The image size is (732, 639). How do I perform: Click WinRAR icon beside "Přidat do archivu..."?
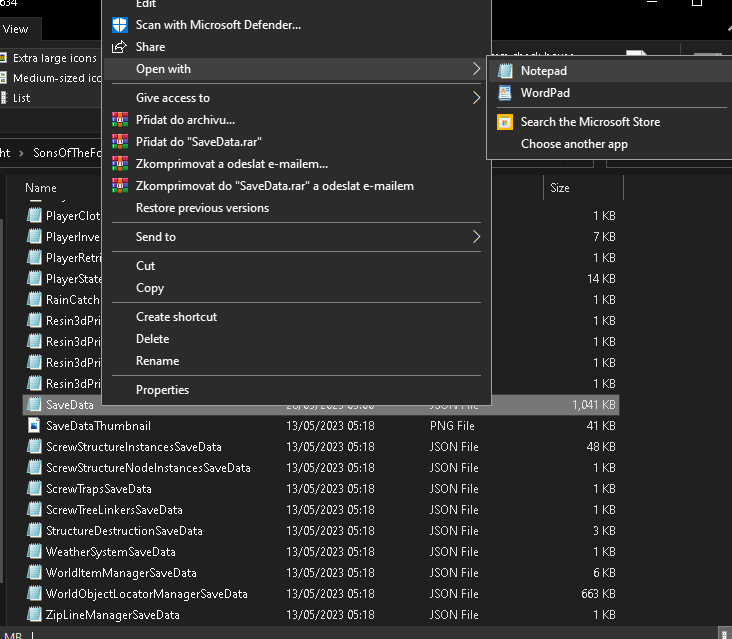pyautogui.click(x=120, y=120)
